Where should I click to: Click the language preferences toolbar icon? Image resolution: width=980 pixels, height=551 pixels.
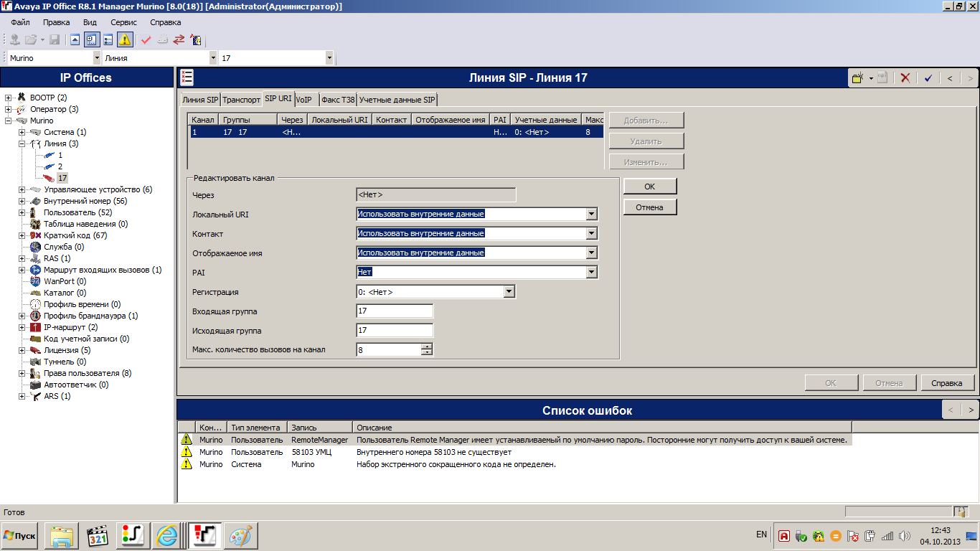tap(196, 39)
